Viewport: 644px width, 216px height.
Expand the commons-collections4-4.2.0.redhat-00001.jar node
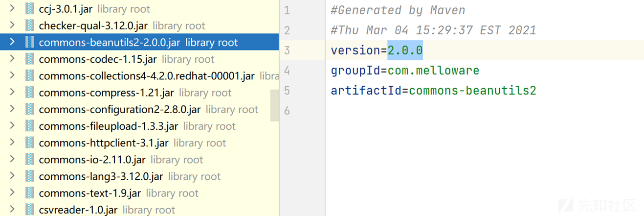click(12, 76)
